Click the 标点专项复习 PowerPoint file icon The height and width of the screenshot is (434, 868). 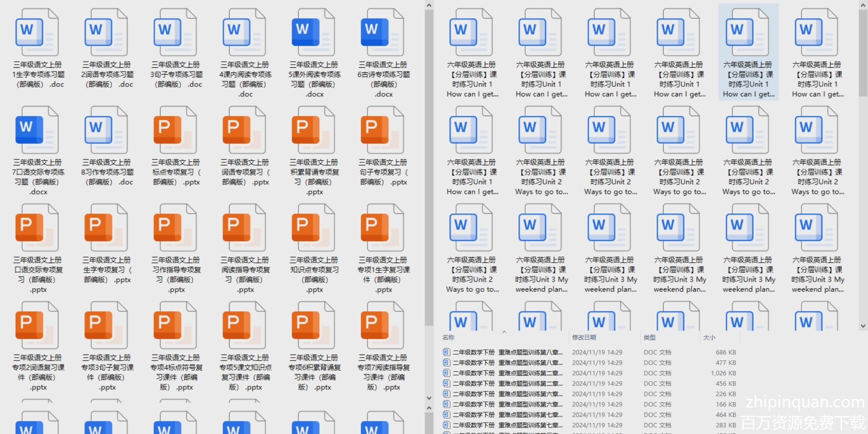[175, 130]
